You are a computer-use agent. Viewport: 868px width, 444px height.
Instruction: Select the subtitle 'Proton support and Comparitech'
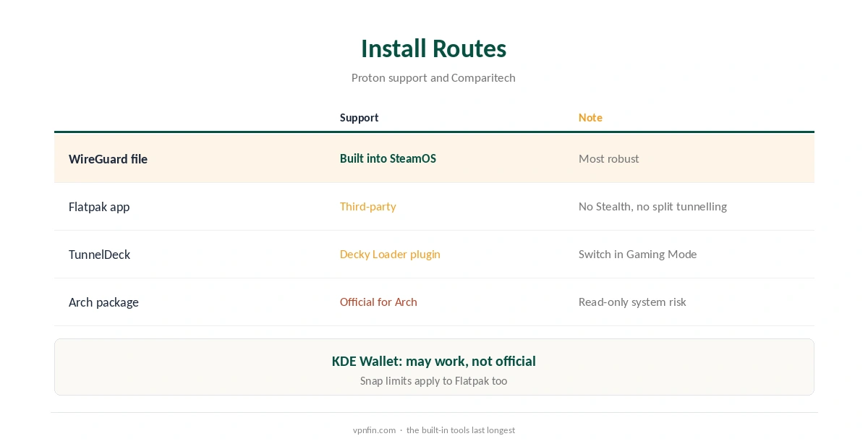(x=433, y=77)
